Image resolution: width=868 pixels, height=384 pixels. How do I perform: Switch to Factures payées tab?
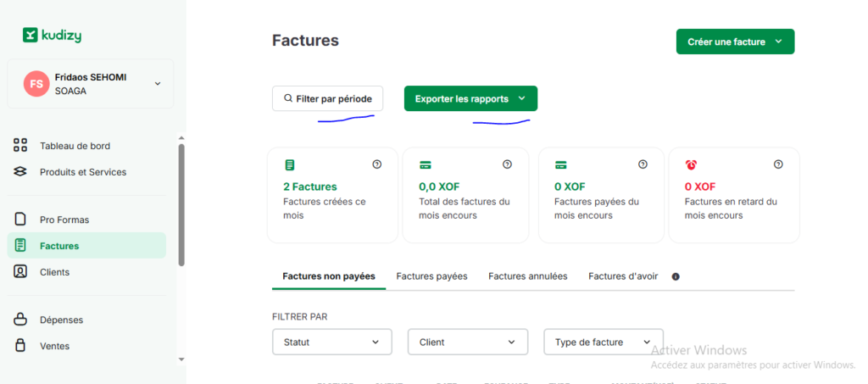[431, 276]
